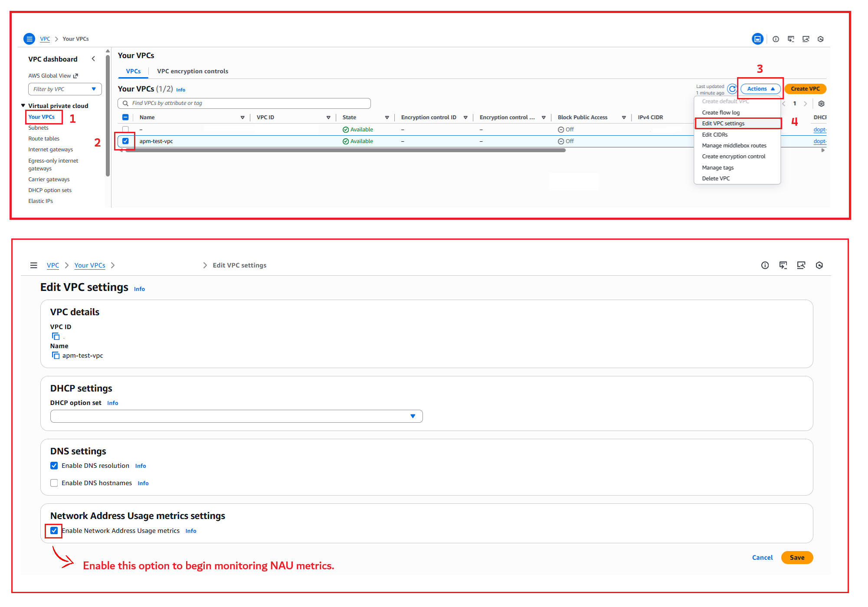Expand the DHCP option set dropdown
The height and width of the screenshot is (607, 868).
click(236, 416)
